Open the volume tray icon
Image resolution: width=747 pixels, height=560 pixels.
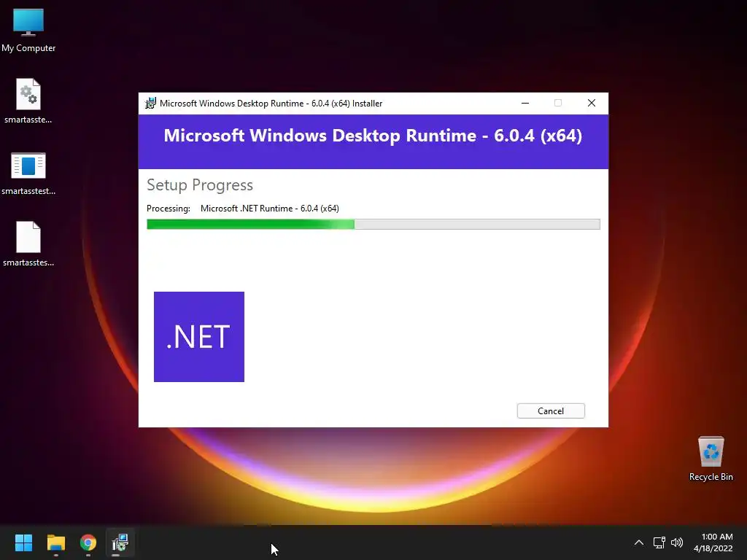[x=676, y=542]
